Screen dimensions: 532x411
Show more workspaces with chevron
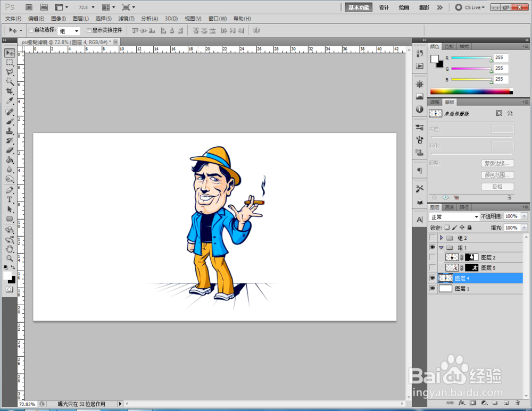pyautogui.click(x=440, y=7)
